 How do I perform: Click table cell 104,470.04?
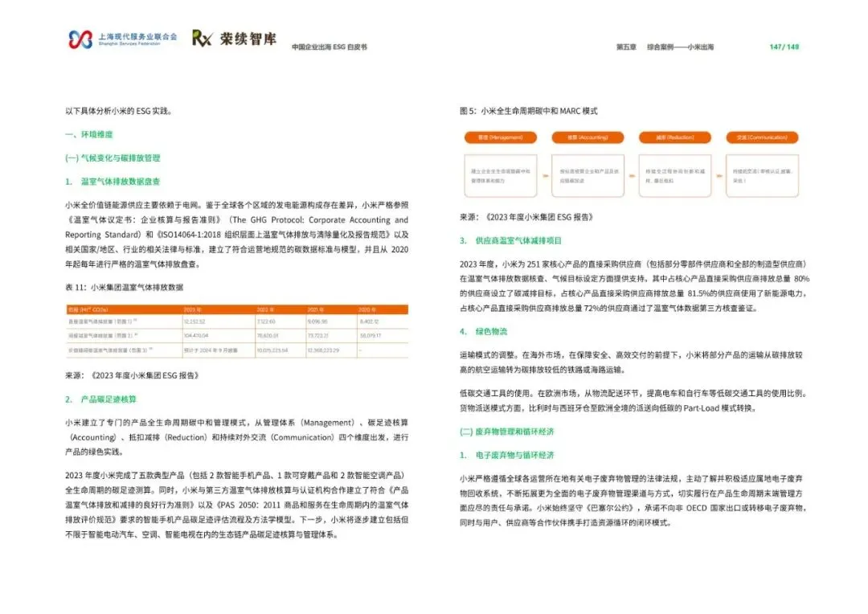click(196, 335)
